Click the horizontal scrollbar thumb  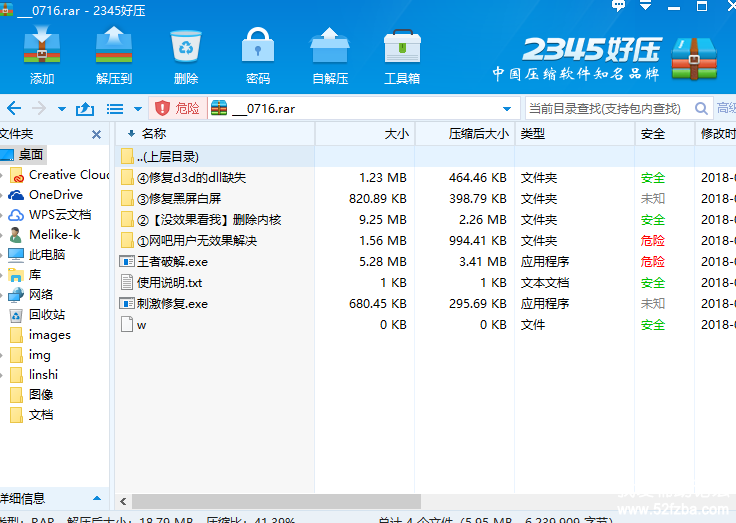coord(276,501)
